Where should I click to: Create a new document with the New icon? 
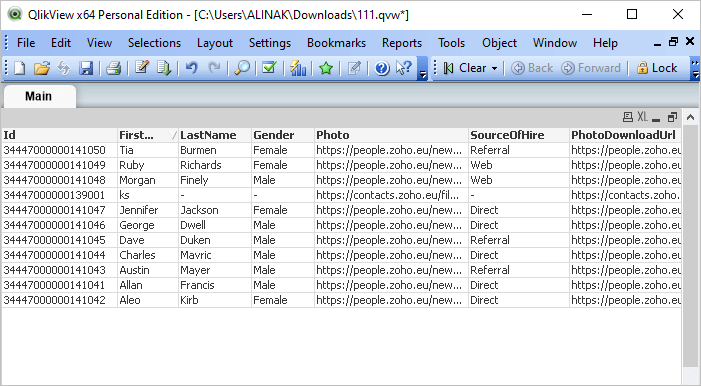20,68
